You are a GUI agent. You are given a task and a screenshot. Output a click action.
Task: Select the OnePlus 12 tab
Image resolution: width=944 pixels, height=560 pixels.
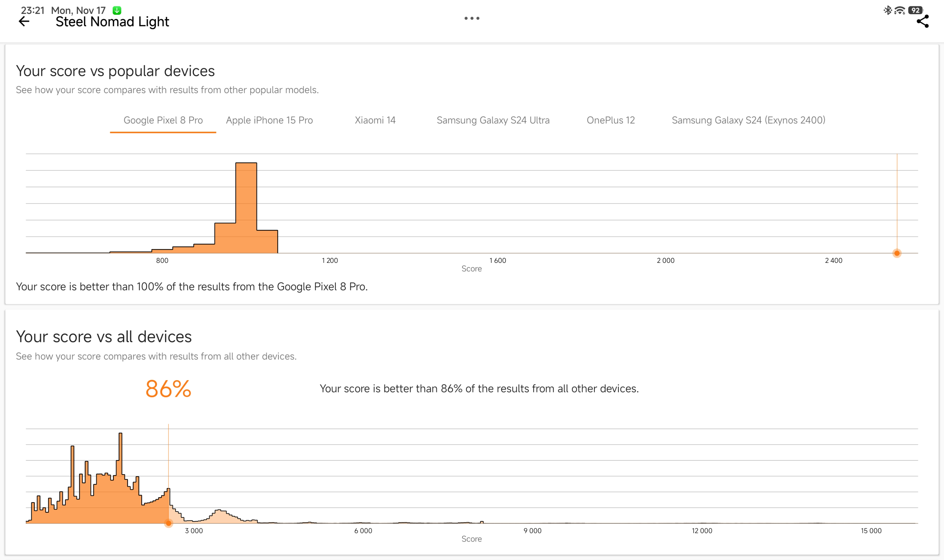pos(610,120)
